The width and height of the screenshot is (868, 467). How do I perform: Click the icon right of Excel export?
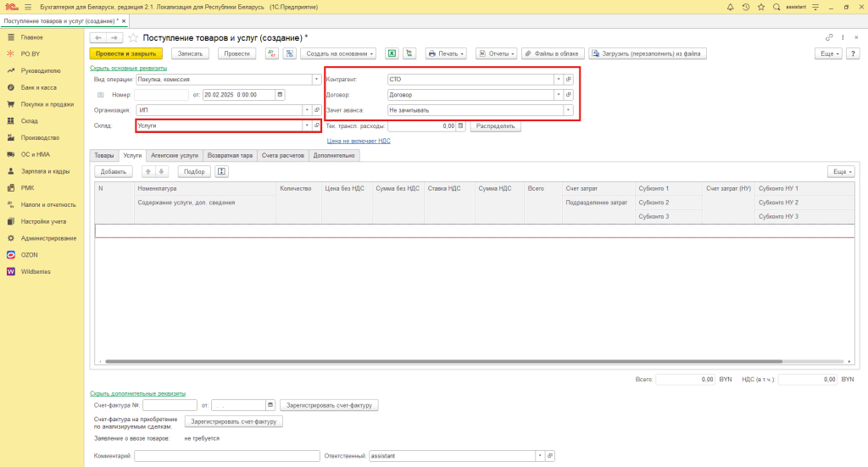[x=409, y=53]
